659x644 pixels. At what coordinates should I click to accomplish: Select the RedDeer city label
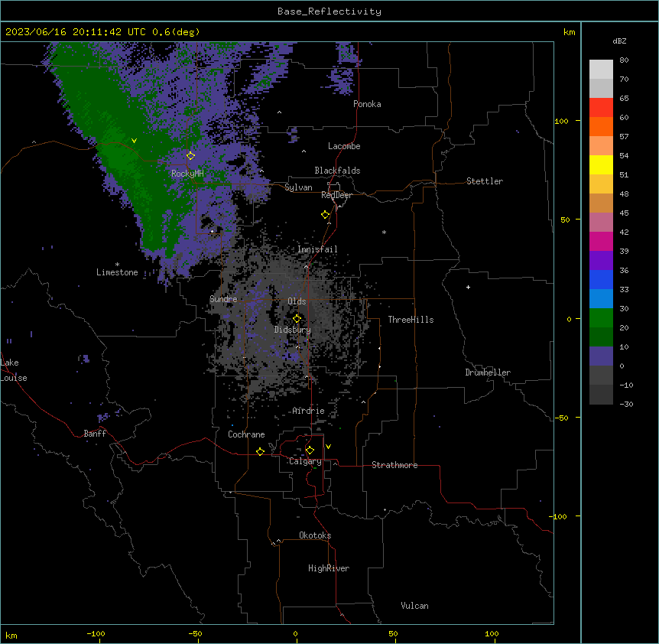click(x=336, y=195)
